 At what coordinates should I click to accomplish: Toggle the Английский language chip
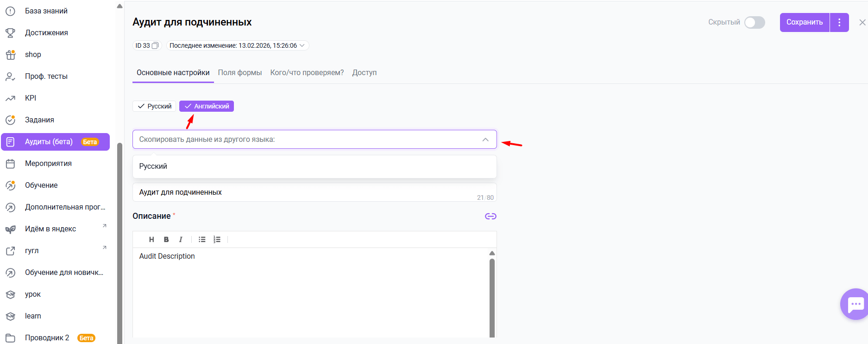pyautogui.click(x=207, y=106)
